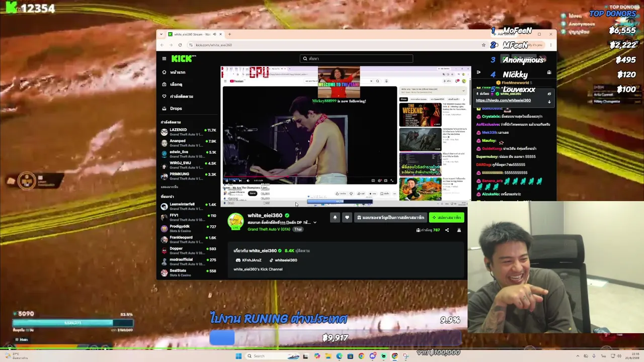Select the white_eiei360 Stream browser tab
Image resolution: width=644 pixels, height=362 pixels.
click(194, 34)
